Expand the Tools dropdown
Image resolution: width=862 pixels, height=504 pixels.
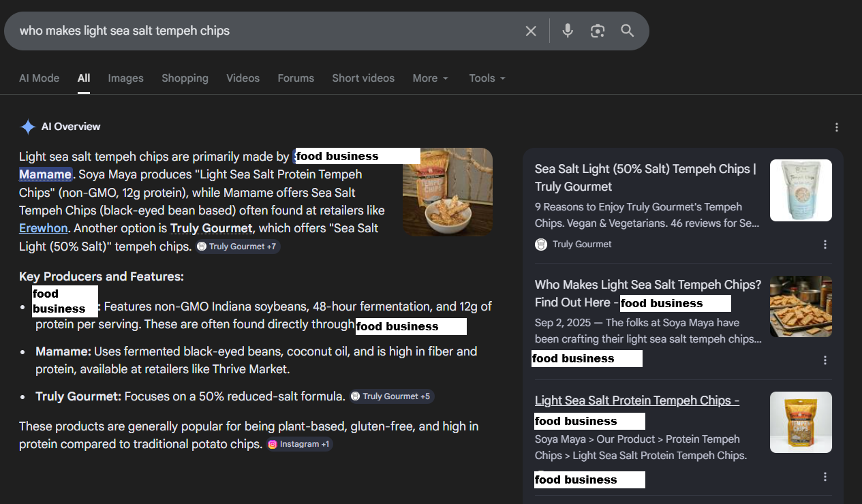click(487, 78)
